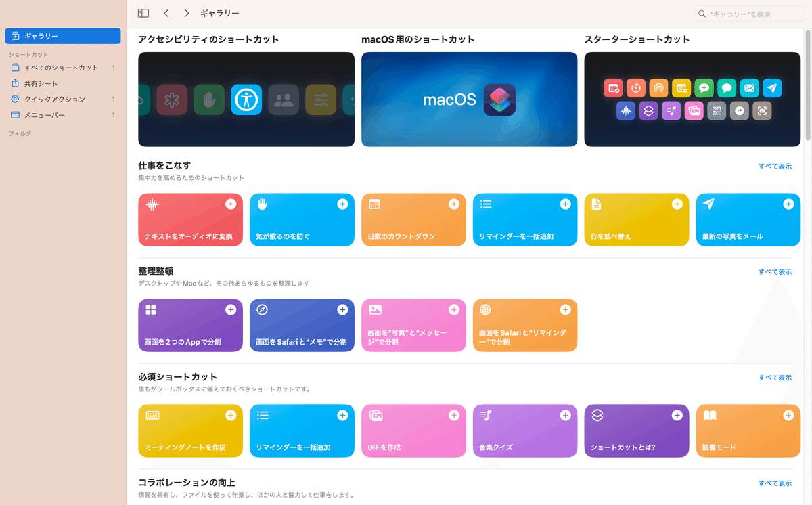This screenshot has height=505, width=812.
Task: Select ギャラリー in the sidebar
Action: (x=63, y=36)
